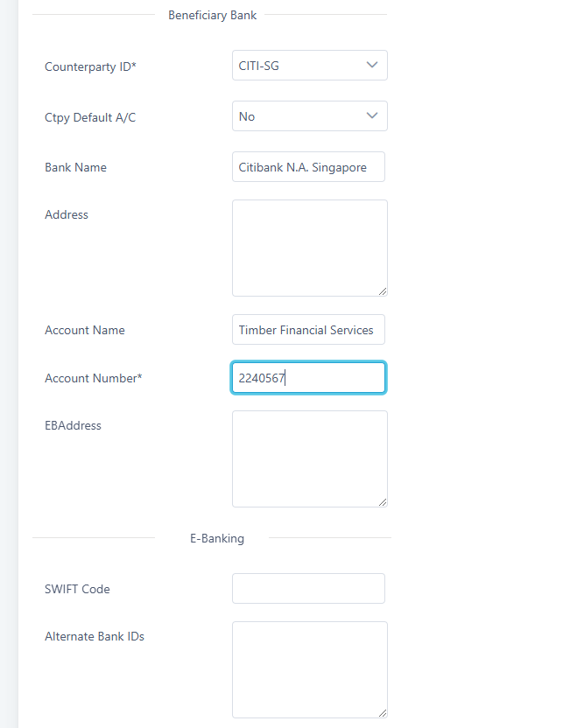Open the Ctpy Default A/C dropdown
563x728 pixels.
pos(309,116)
